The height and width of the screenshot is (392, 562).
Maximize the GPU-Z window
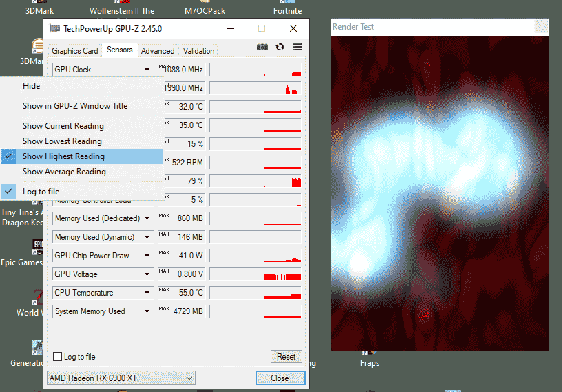tap(262, 28)
